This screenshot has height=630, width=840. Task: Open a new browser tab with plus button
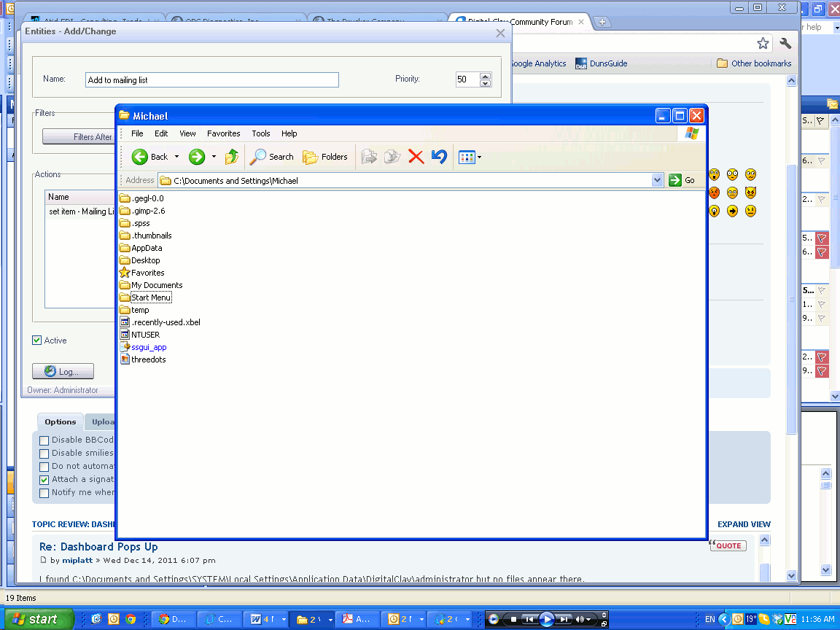click(602, 22)
